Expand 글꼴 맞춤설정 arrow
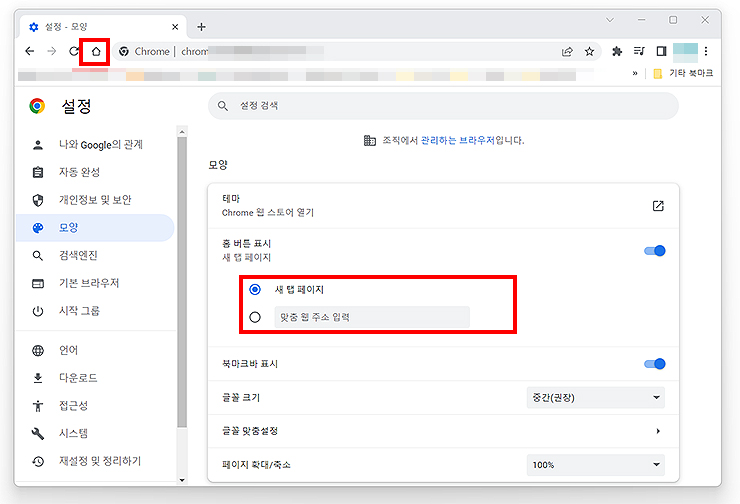The width and height of the screenshot is (740, 504). pyautogui.click(x=658, y=431)
